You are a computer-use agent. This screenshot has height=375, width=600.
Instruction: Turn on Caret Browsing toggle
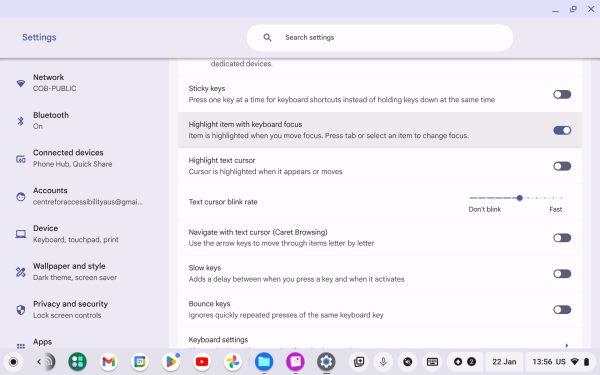coord(562,238)
